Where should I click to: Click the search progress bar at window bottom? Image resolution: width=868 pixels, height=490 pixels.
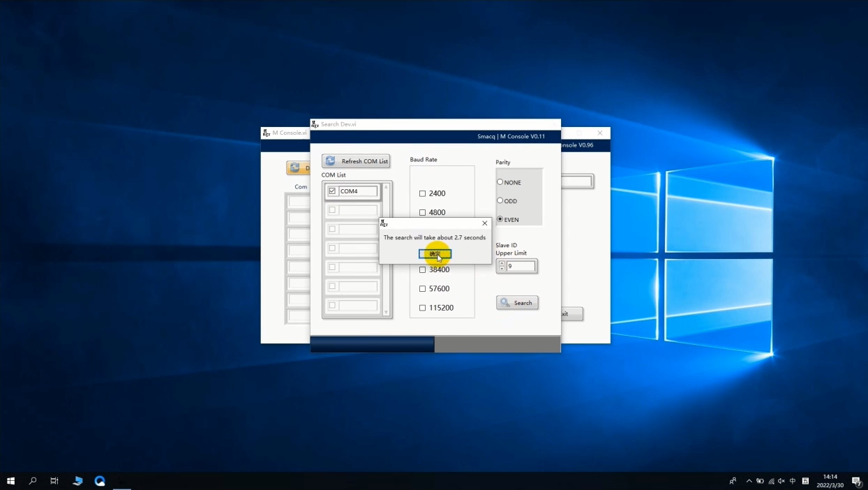435,344
